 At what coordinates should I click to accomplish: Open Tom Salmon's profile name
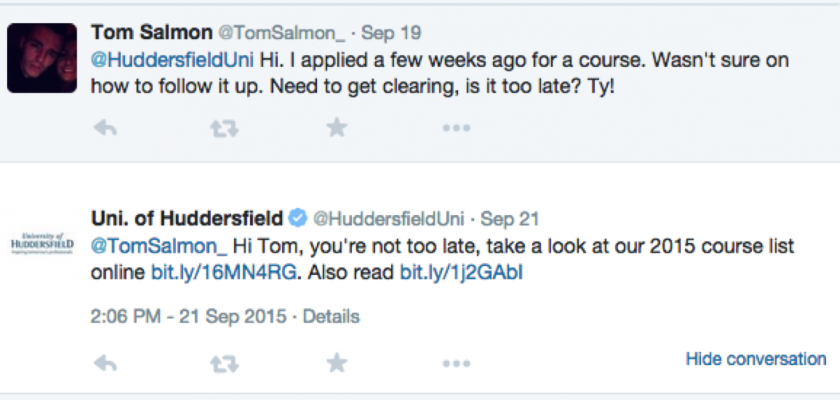tap(150, 33)
